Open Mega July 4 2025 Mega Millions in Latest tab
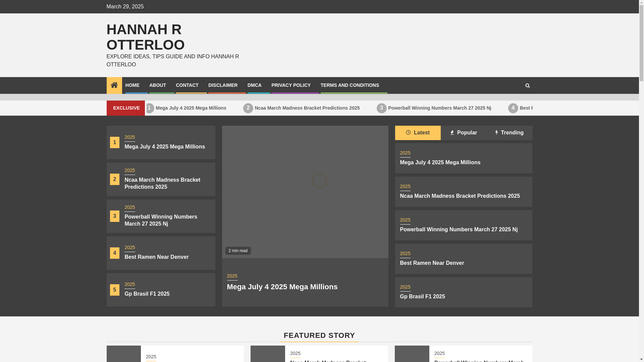 point(440,163)
